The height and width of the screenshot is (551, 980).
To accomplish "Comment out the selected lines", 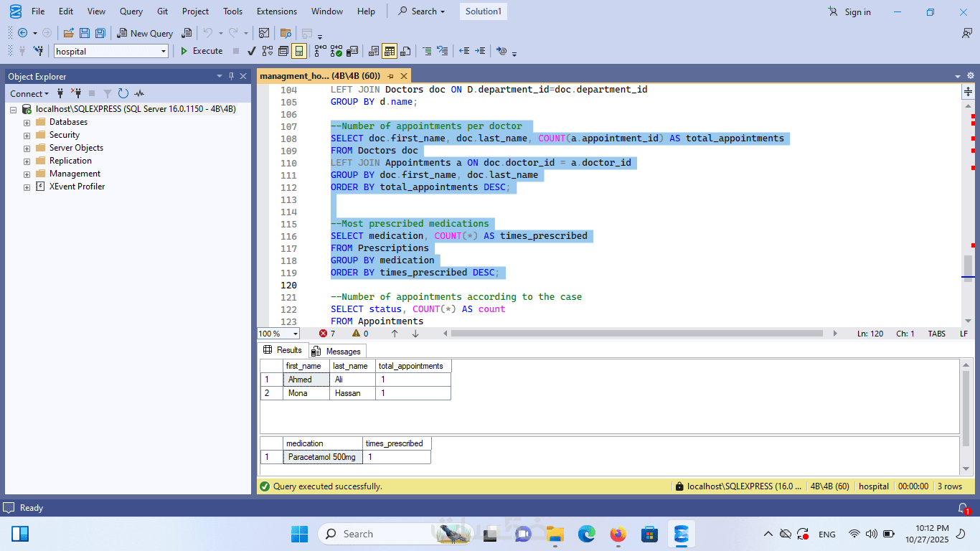I will tap(427, 51).
